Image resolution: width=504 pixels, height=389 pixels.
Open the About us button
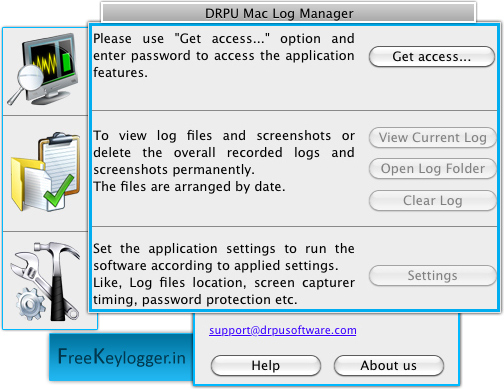389,366
